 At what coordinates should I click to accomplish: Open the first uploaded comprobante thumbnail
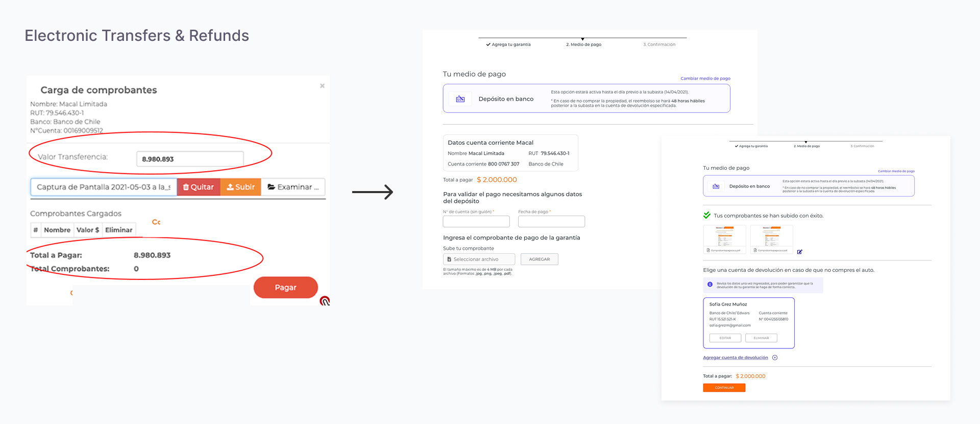click(x=724, y=237)
